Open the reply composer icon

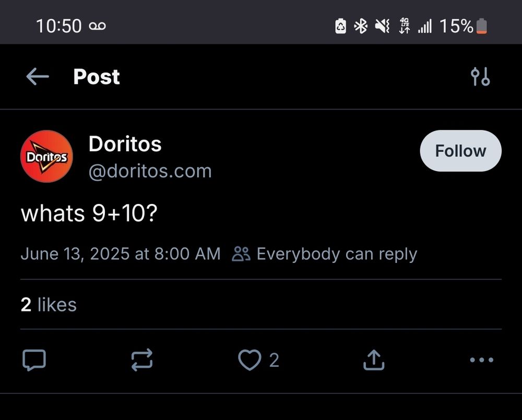[34, 360]
